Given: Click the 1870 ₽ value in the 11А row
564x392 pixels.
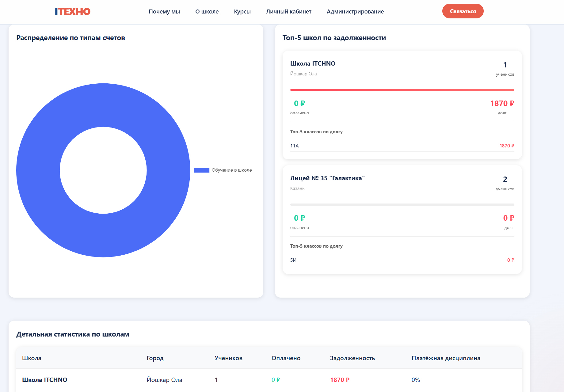Looking at the screenshot, I should (x=507, y=146).
